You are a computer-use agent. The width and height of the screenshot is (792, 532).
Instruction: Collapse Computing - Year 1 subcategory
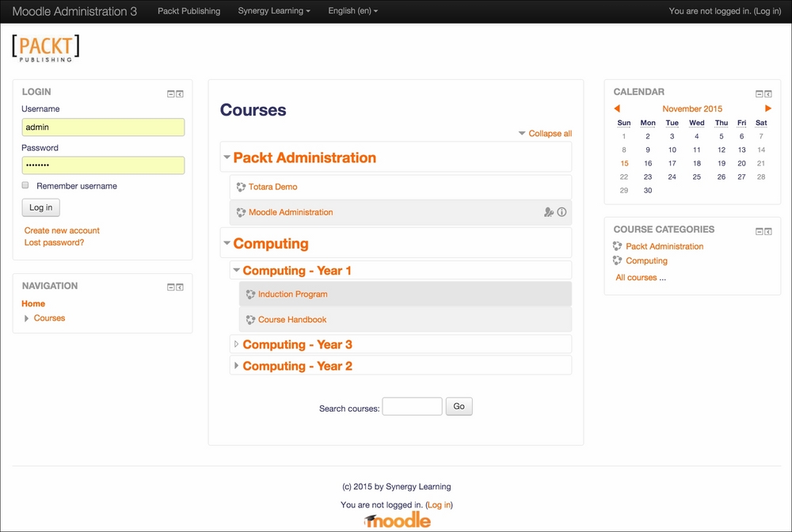236,270
